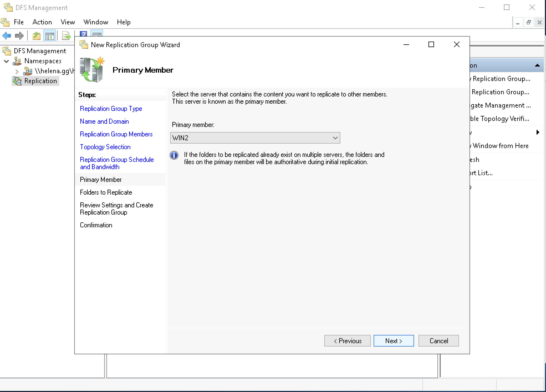
Task: Click the Previous button
Action: [347, 341]
